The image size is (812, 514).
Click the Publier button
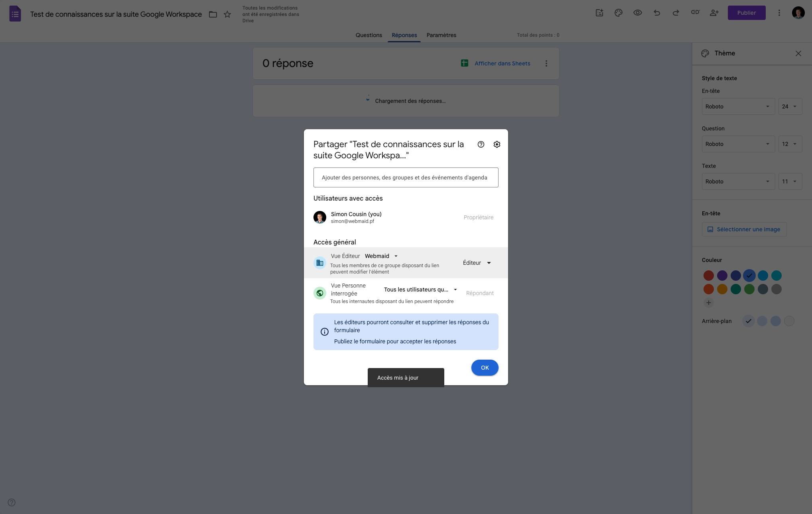pyautogui.click(x=747, y=13)
